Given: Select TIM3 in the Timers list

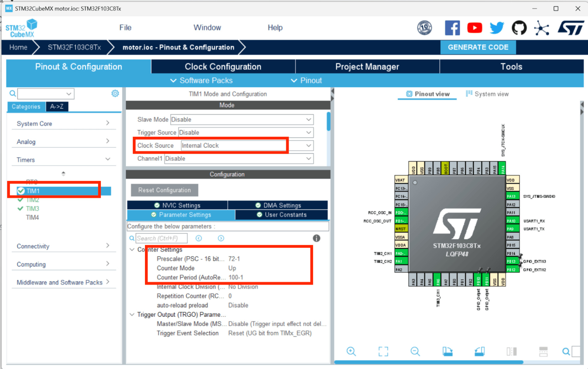Looking at the screenshot, I should pyautogui.click(x=32, y=209).
